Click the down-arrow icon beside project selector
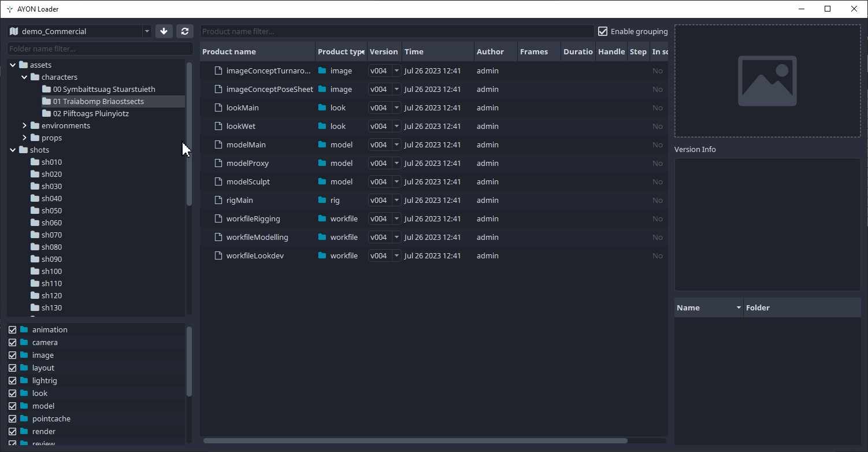This screenshot has width=868, height=452. [x=164, y=31]
